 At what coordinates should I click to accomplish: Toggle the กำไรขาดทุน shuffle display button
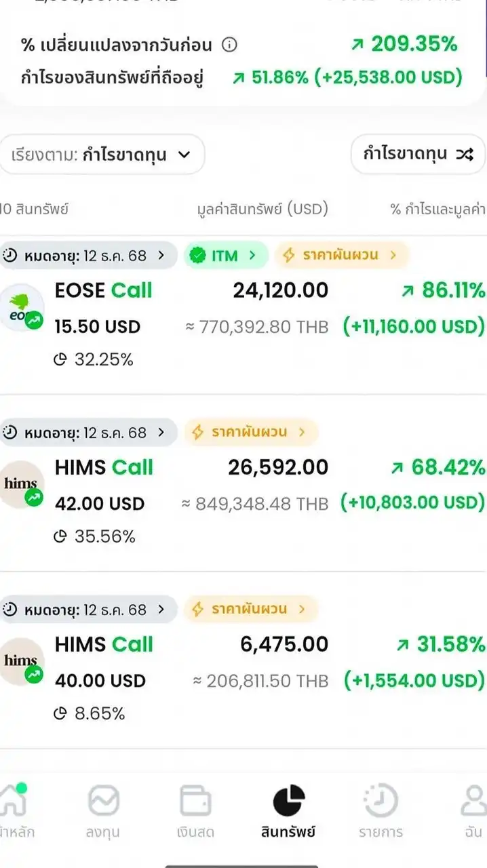click(x=417, y=154)
